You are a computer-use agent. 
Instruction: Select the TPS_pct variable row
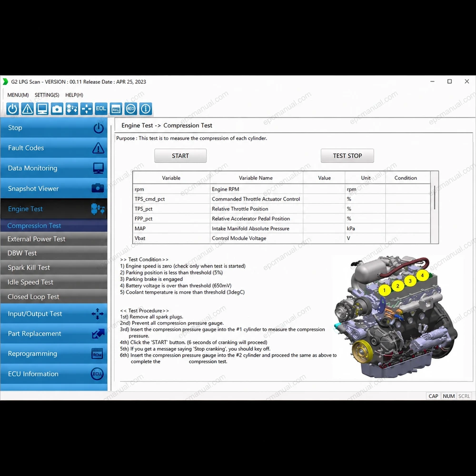click(281, 209)
